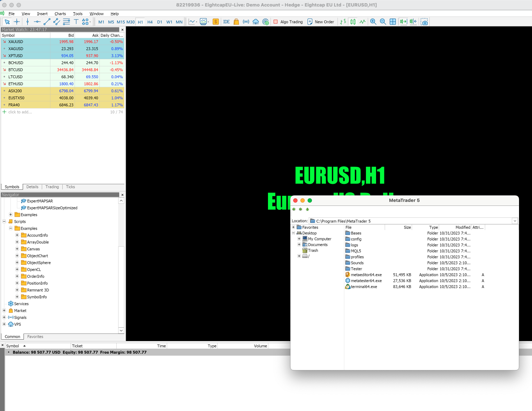Expand Favorites in file dialog tree
Screen dimensions: 532x411
pos(293,227)
